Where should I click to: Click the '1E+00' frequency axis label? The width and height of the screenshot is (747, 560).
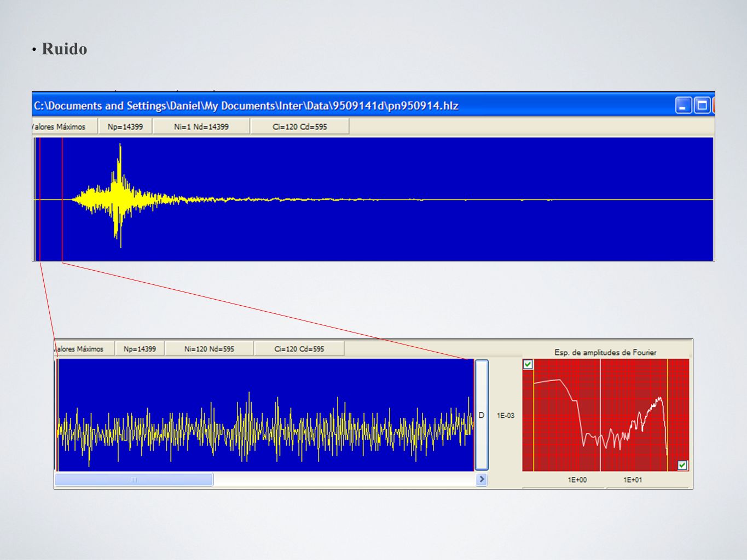point(577,480)
